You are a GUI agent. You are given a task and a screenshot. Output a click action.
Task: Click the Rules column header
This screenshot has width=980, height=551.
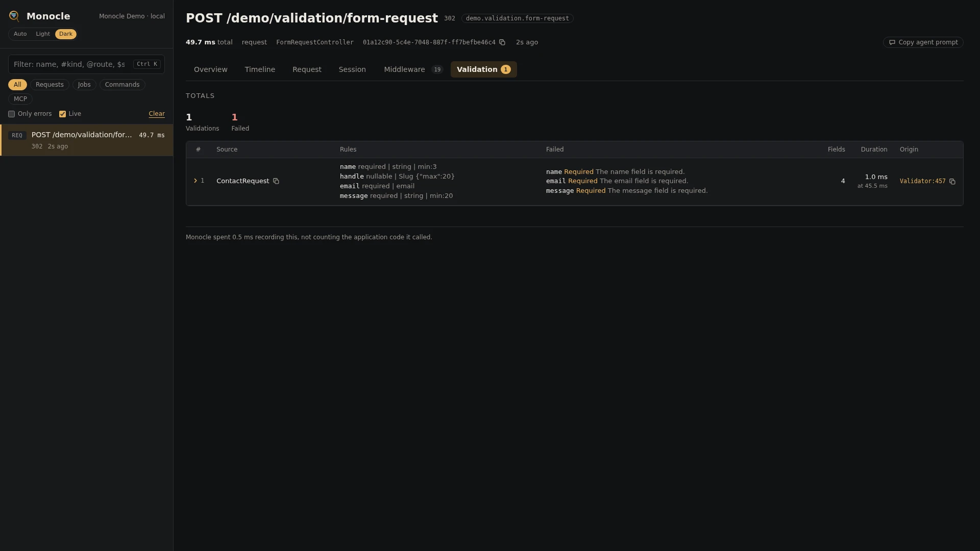348,149
